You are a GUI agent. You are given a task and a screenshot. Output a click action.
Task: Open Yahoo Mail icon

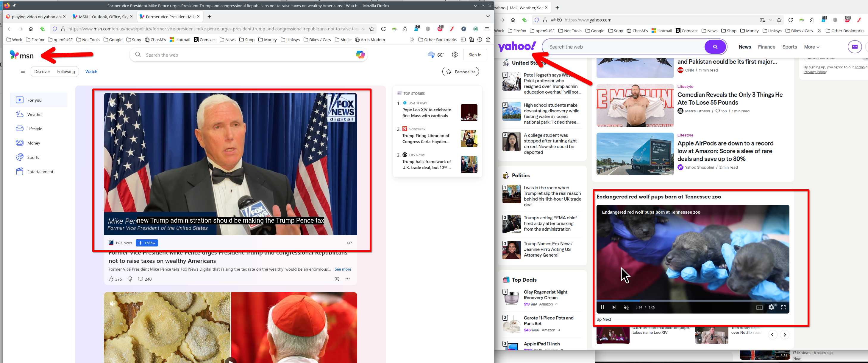(x=855, y=47)
